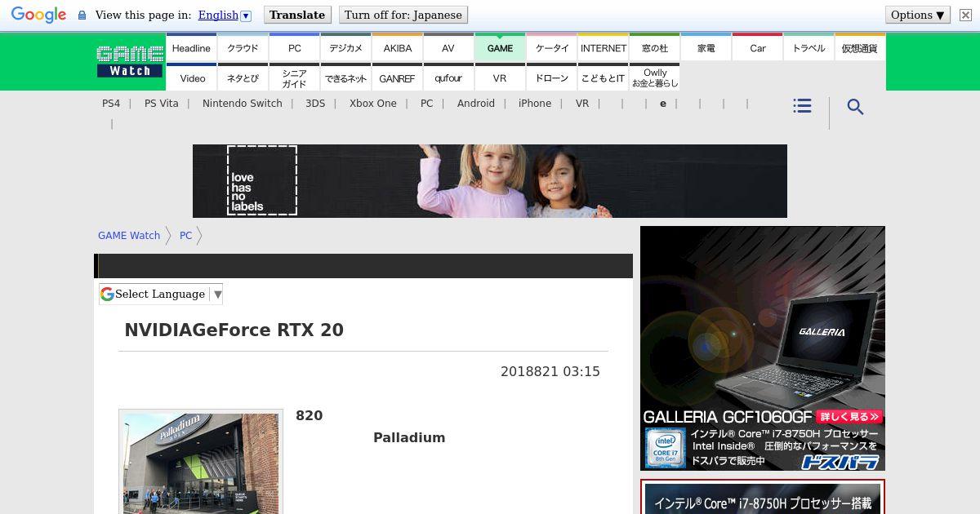Screen dimensions: 980x514
Task: Open the English language dropdown
Action: pyautogui.click(x=225, y=15)
